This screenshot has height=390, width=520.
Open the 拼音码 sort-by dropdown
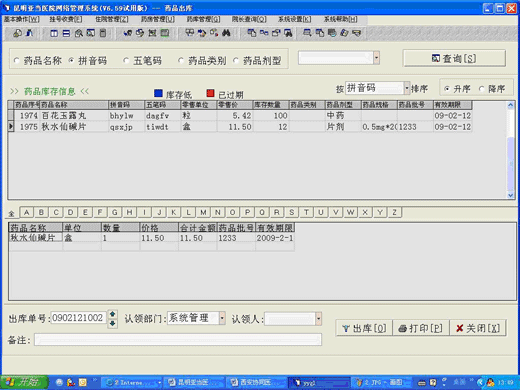pyautogui.click(x=407, y=88)
